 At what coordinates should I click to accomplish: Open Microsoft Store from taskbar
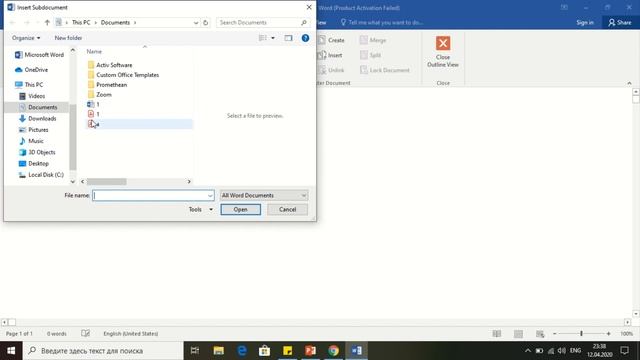coord(264,351)
